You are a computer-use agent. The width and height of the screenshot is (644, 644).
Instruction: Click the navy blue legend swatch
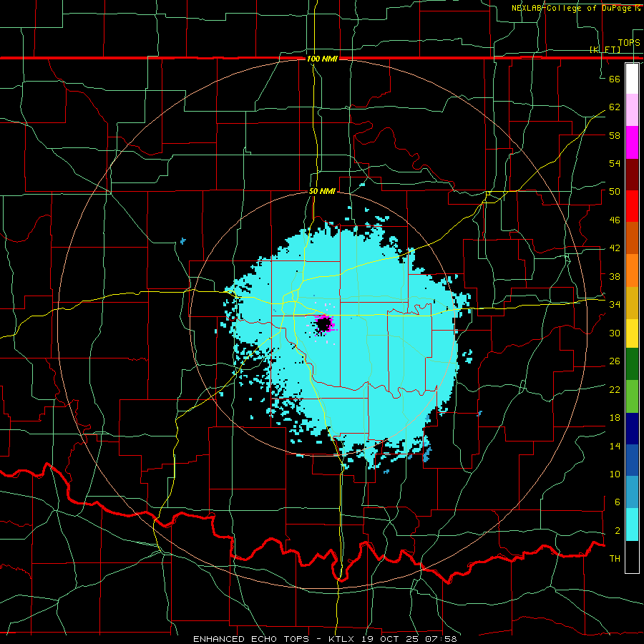click(632, 429)
